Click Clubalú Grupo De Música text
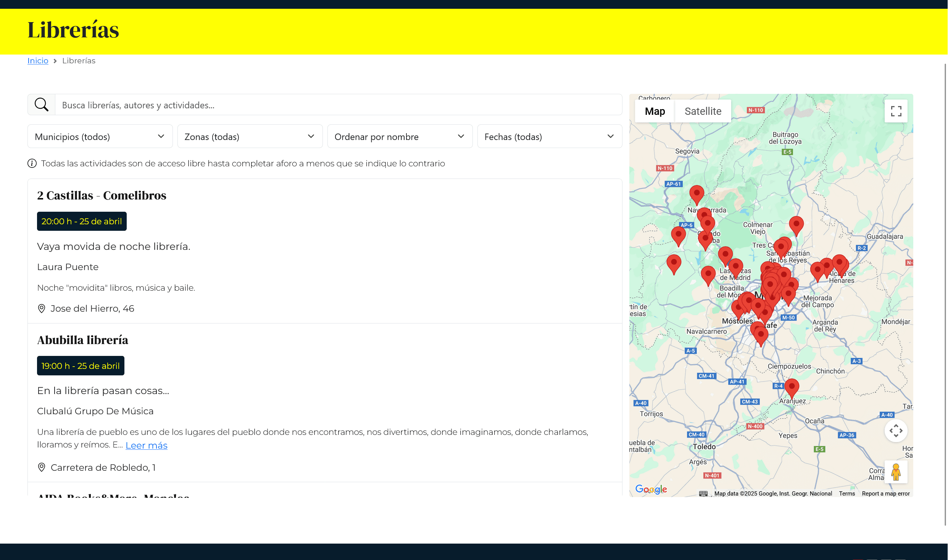The width and height of the screenshot is (948, 560). tap(95, 411)
